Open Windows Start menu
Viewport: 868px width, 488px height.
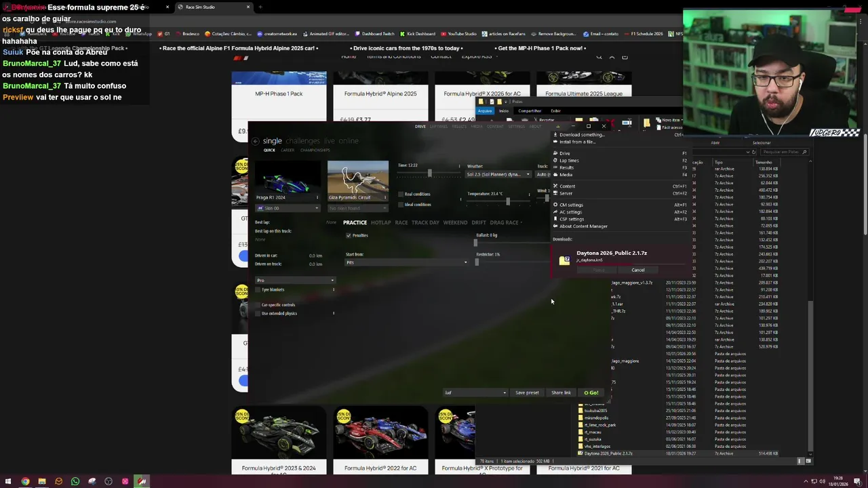pyautogui.click(x=8, y=481)
